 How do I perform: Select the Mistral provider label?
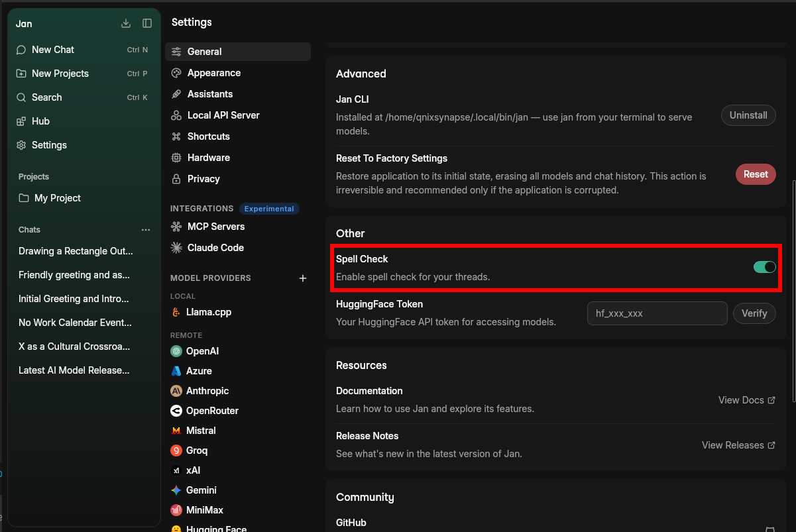point(201,431)
